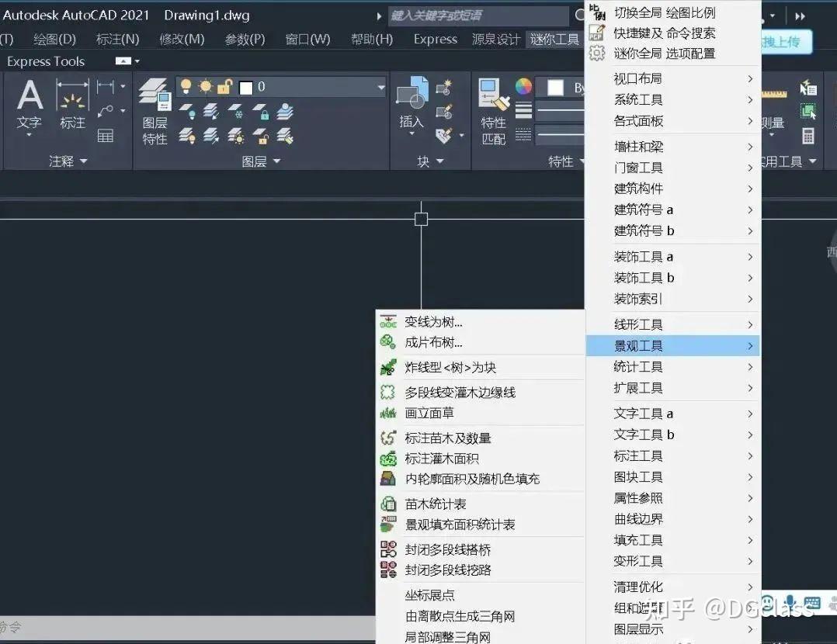The width and height of the screenshot is (837, 644).
Task: Expand arrow under 插入 tool
Action: tap(412, 133)
